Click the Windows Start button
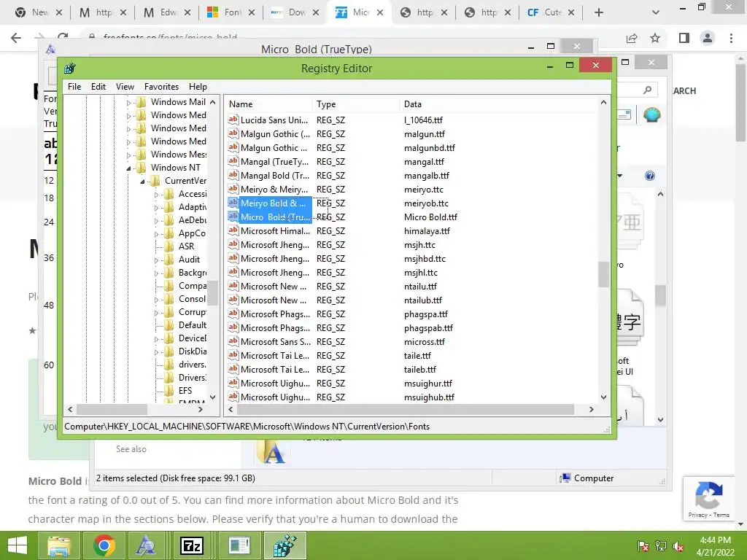Viewport: 747px width, 560px height. point(18,545)
